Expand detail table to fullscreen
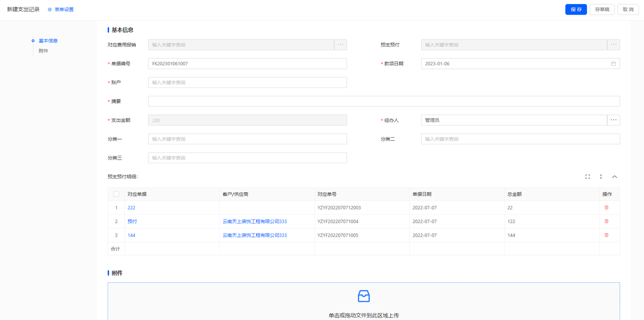Viewport: 644px width, 320px height. pos(588,177)
